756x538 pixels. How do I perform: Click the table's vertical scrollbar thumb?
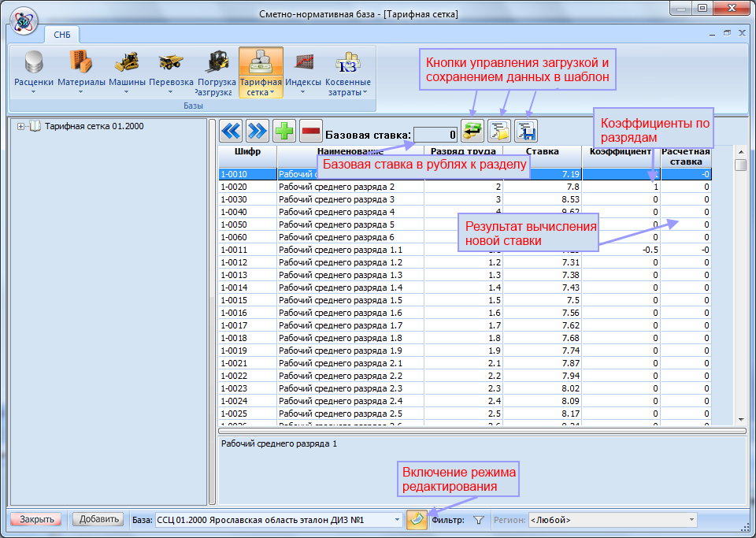click(x=740, y=165)
